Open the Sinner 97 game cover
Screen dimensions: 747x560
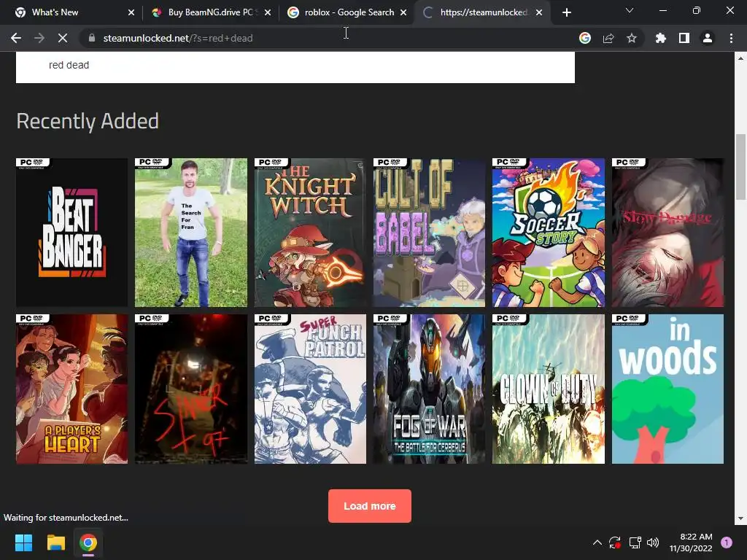point(191,389)
